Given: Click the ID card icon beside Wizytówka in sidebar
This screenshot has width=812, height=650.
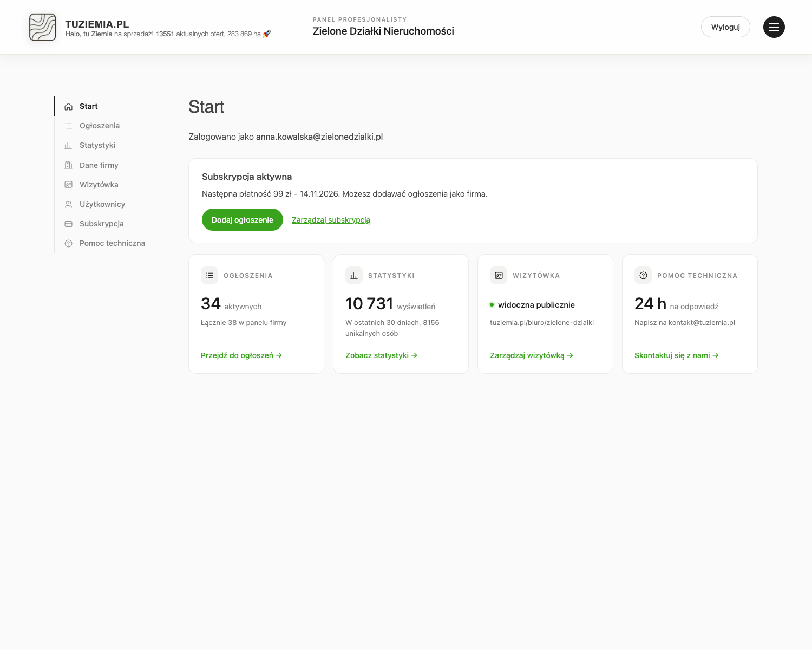Looking at the screenshot, I should (x=69, y=185).
